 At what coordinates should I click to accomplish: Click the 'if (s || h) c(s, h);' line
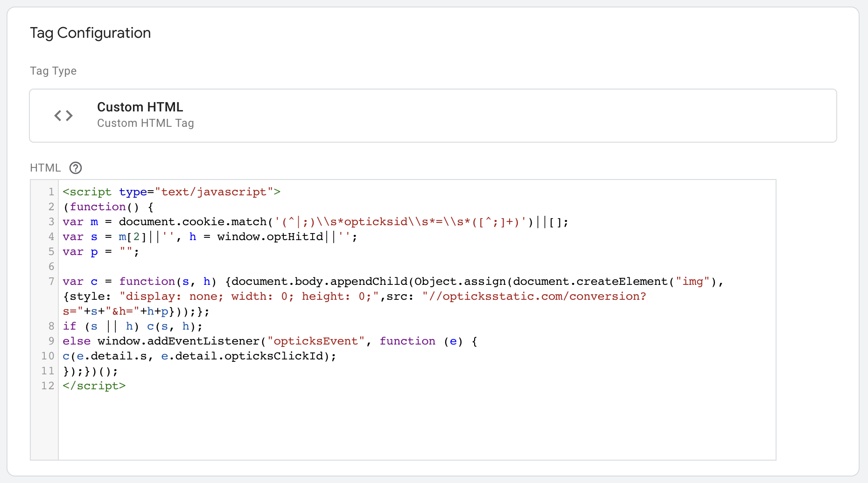[133, 326]
